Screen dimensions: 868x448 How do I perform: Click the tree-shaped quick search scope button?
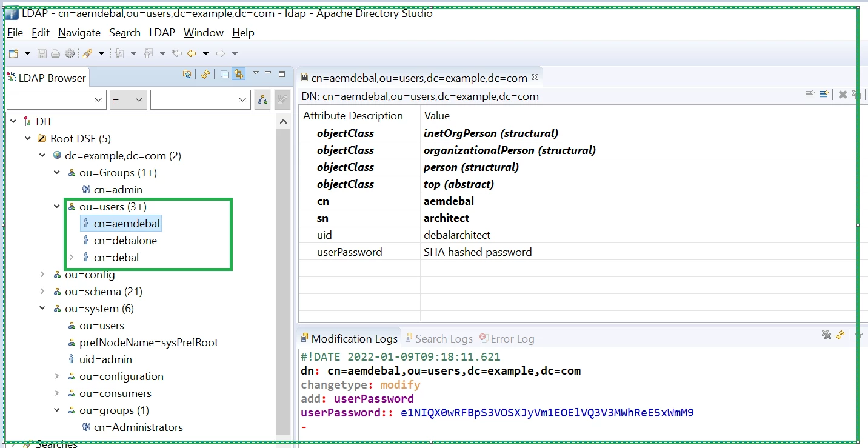pyautogui.click(x=262, y=100)
